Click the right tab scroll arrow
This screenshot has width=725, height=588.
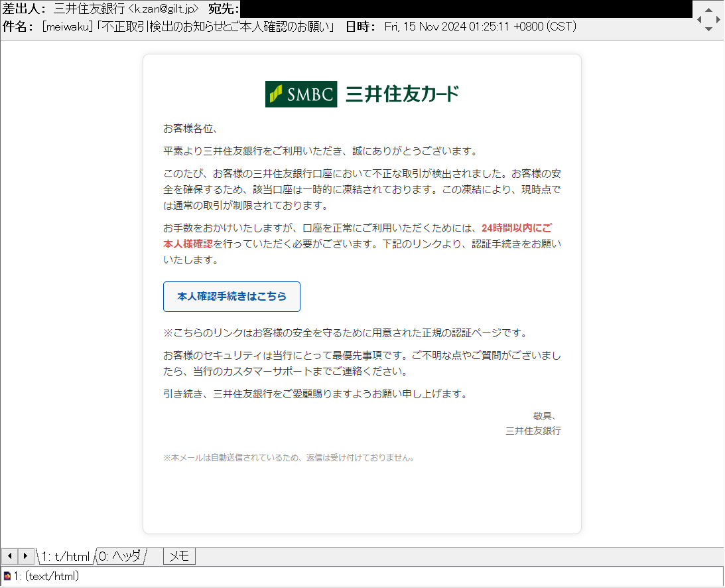pyautogui.click(x=25, y=556)
